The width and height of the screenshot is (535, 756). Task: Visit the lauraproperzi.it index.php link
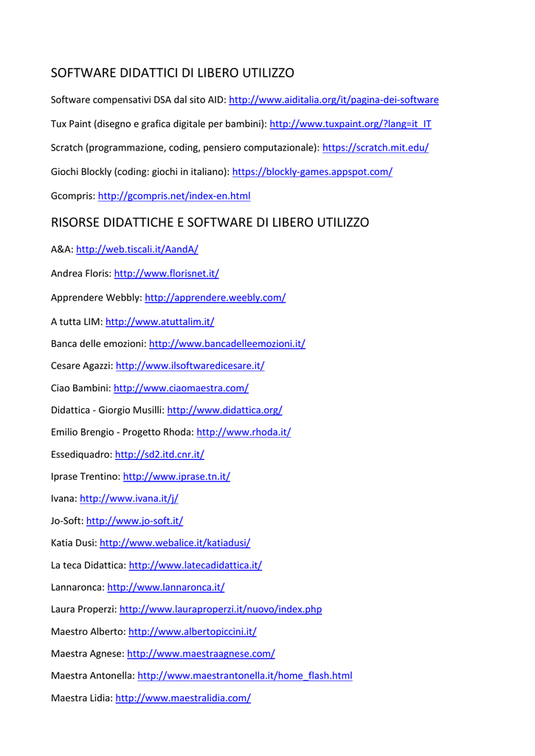220,609
